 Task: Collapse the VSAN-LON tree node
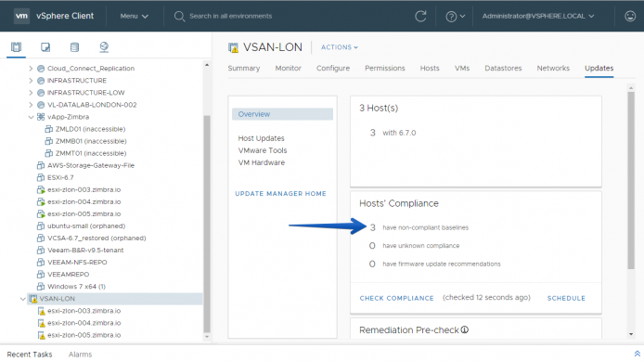coord(23,299)
